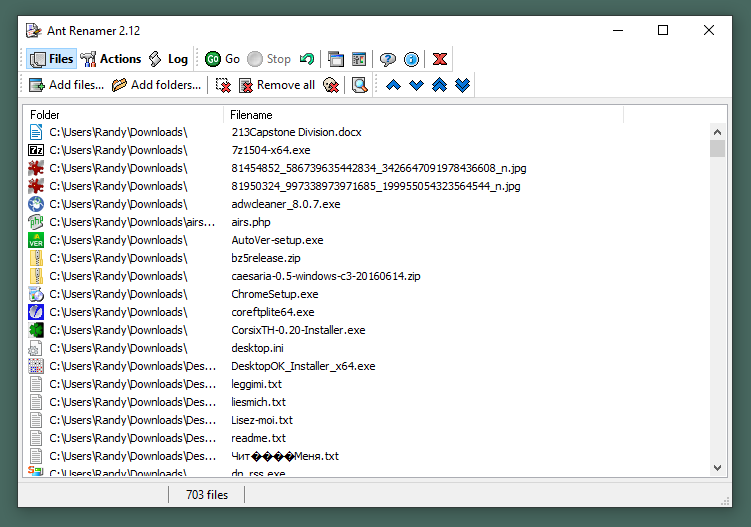751x527 pixels.
Task: Open help speech-bubble icon
Action: [x=387, y=59]
